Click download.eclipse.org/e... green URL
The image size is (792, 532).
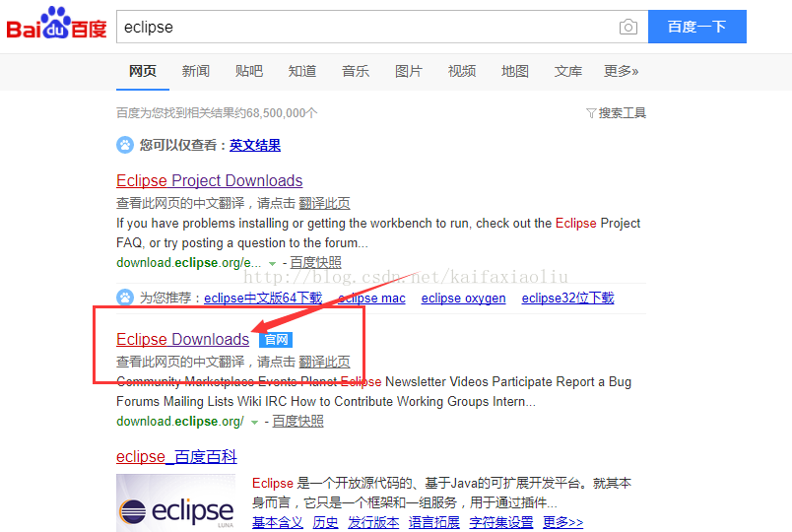pos(188,263)
